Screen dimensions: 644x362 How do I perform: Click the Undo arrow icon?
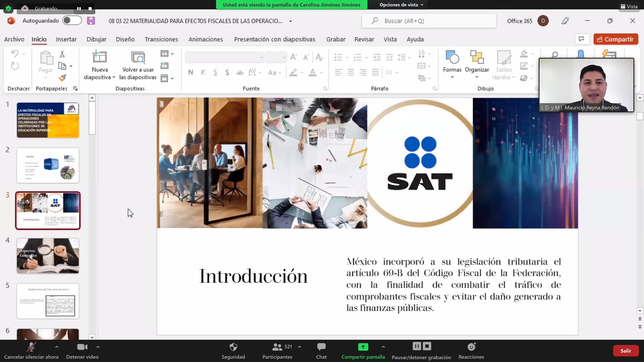15,53
